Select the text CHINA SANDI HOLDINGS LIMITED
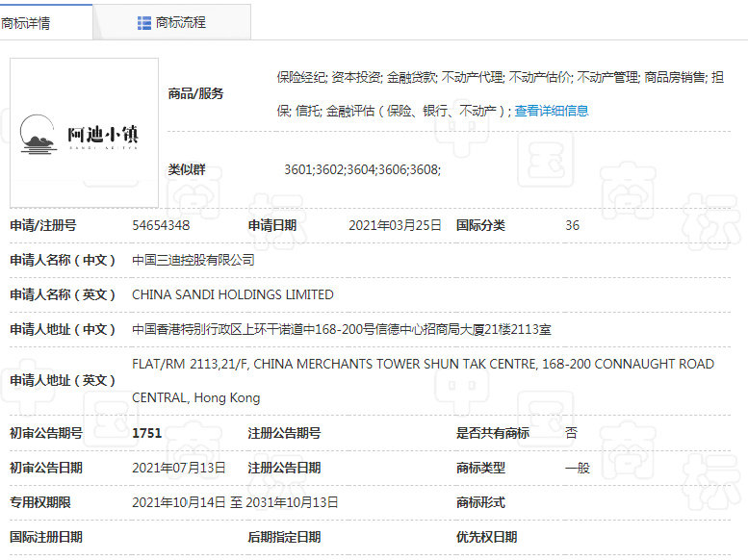Screen dimensions: 748x560 (x=233, y=294)
